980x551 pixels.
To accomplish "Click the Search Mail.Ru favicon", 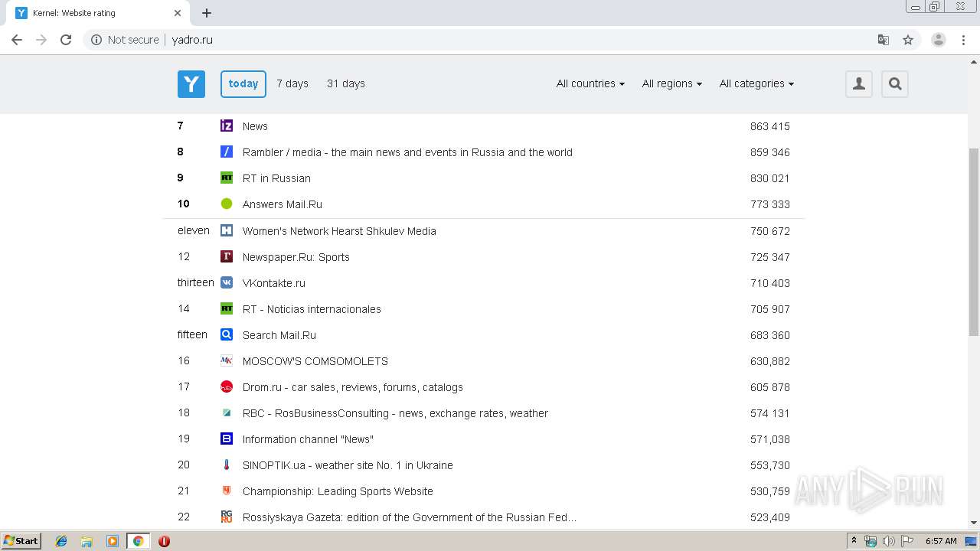I will click(x=227, y=334).
